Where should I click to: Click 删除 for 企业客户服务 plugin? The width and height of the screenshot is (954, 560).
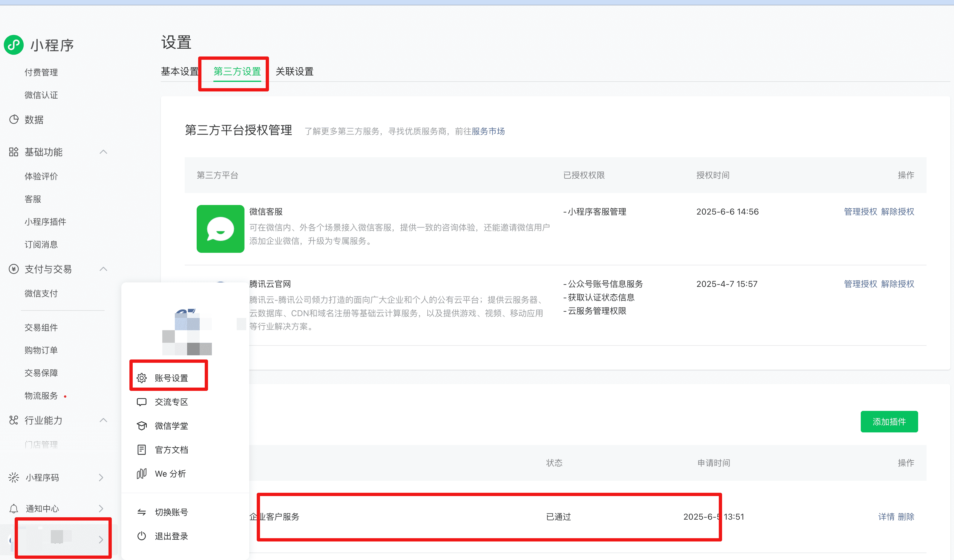pos(906,517)
